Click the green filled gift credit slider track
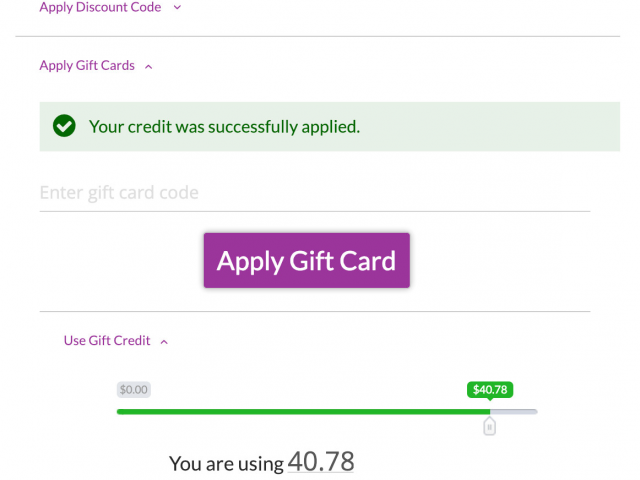 (303, 411)
